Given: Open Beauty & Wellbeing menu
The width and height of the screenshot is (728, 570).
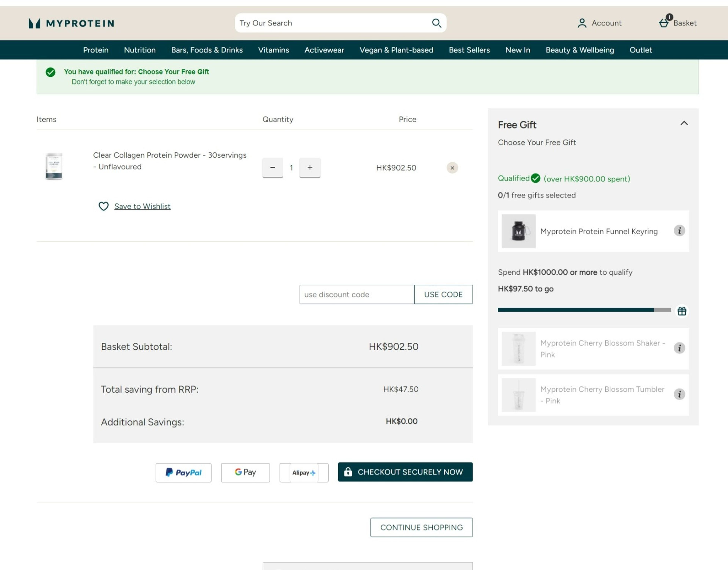Looking at the screenshot, I should [580, 50].
